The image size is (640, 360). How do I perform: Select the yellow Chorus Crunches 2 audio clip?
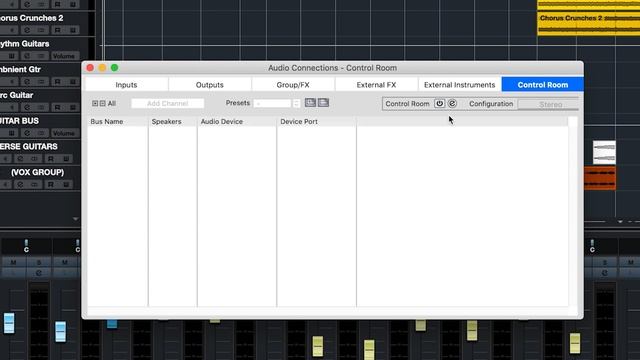click(x=588, y=23)
